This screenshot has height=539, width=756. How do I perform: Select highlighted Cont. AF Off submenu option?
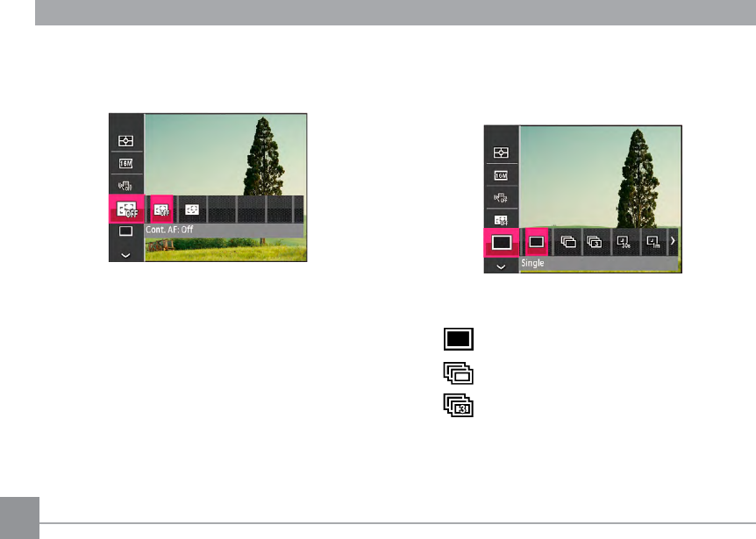(x=161, y=209)
